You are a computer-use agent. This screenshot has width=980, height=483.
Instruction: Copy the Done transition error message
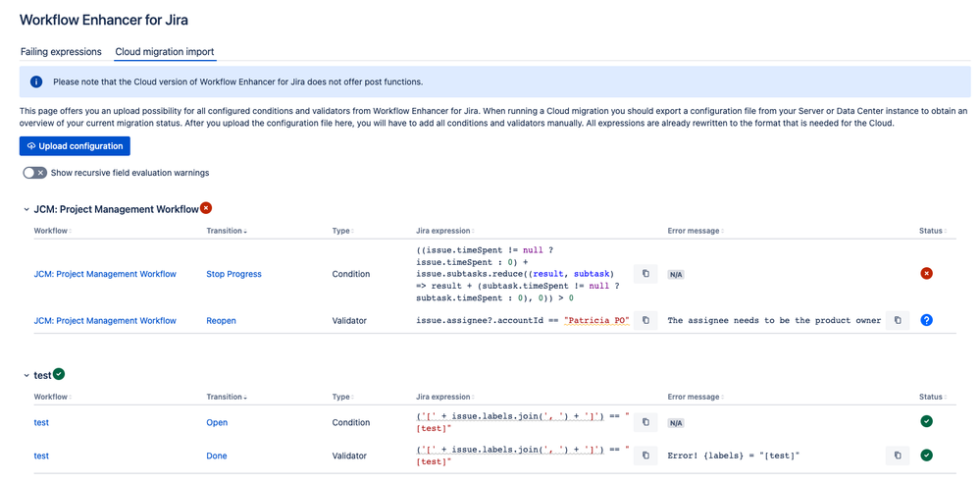click(898, 455)
